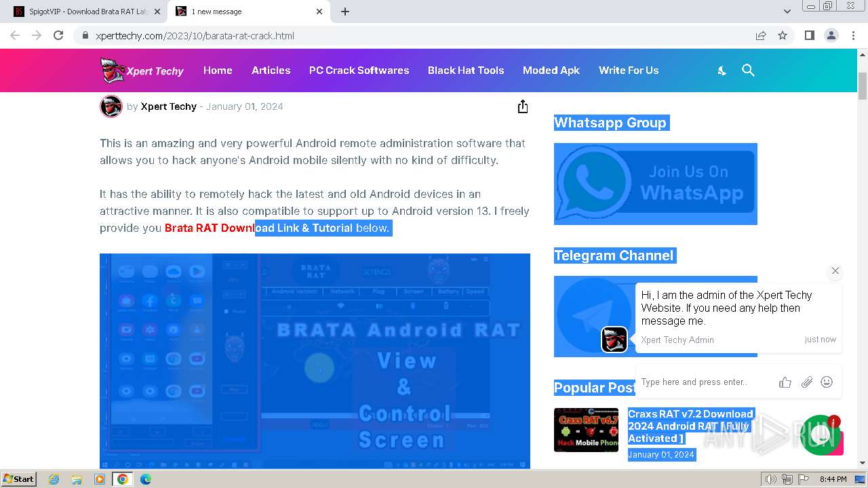This screenshot has width=868, height=488.
Task: Reload the current page
Action: pos(58,35)
